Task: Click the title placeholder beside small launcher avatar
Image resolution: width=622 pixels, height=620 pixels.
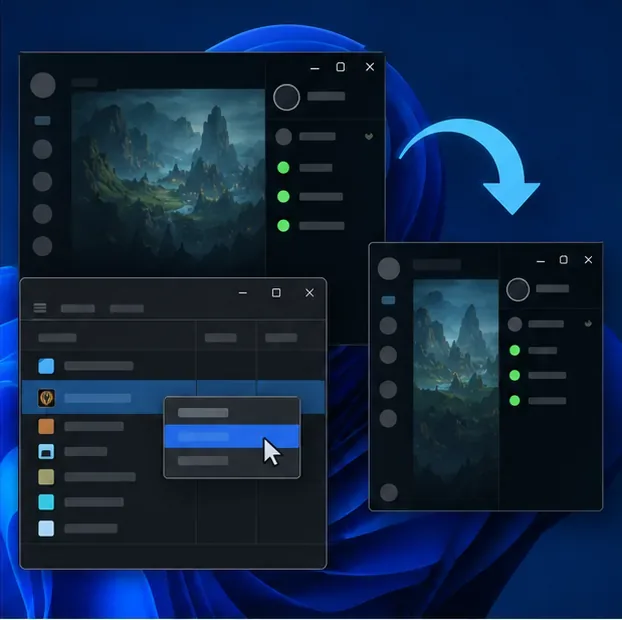Action: (437, 264)
